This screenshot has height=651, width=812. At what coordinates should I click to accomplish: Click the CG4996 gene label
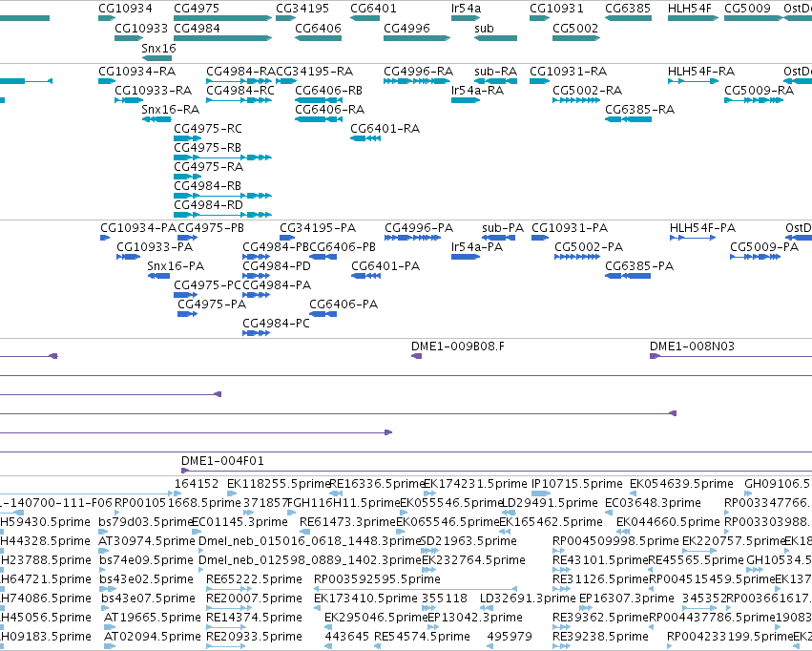[407, 29]
